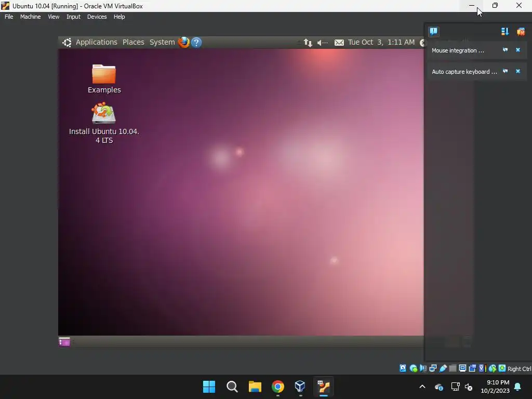This screenshot has width=532, height=399.
Task: Delete all finished notifications icon
Action: tap(521, 32)
